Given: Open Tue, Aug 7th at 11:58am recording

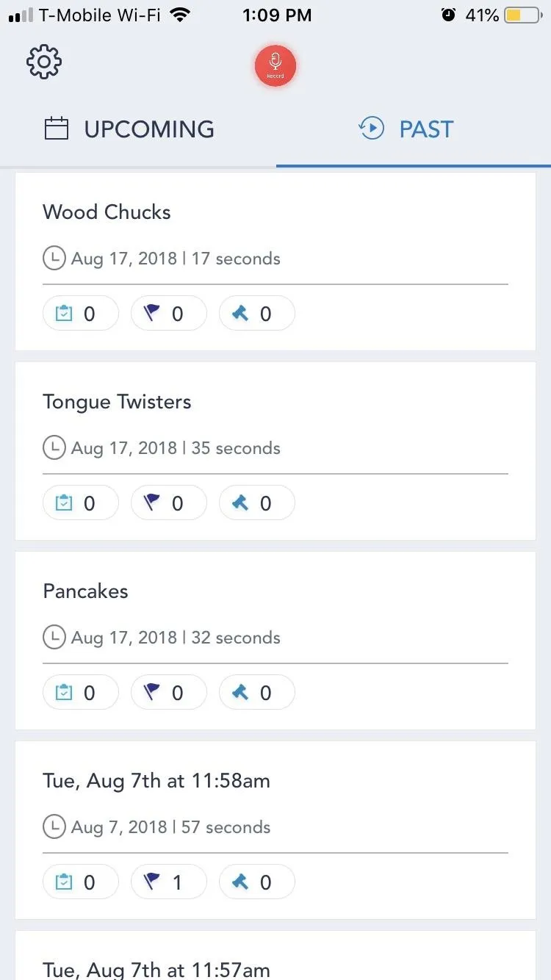Looking at the screenshot, I should [x=275, y=830].
